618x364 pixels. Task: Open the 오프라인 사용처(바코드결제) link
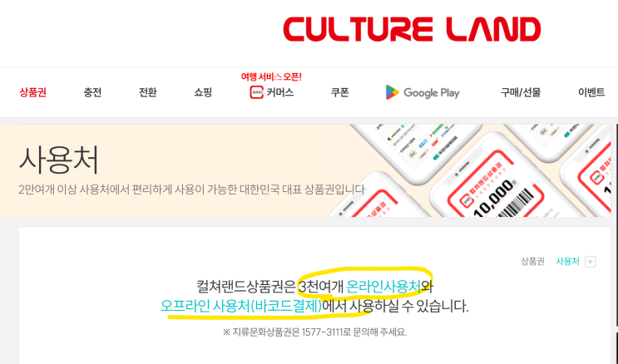pyautogui.click(x=241, y=306)
